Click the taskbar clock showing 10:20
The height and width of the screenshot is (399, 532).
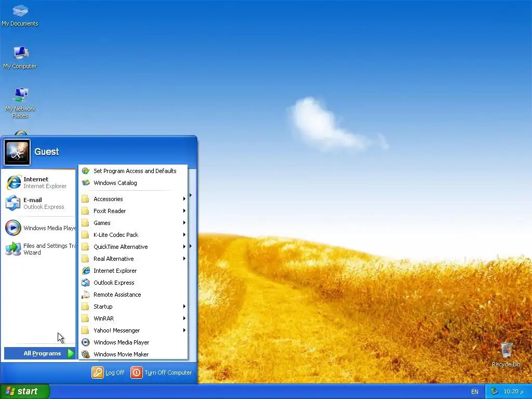[x=513, y=392]
